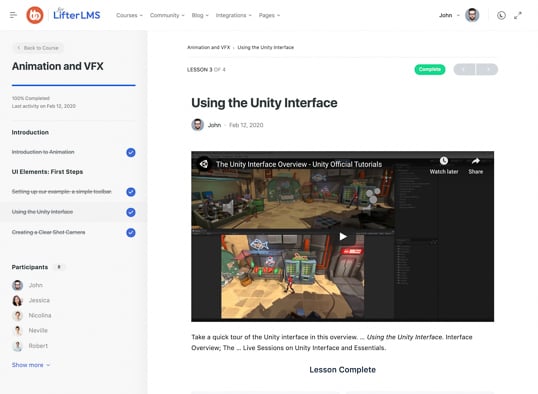538x394 pixels.
Task: Open participant name Robert
Action: click(38, 346)
